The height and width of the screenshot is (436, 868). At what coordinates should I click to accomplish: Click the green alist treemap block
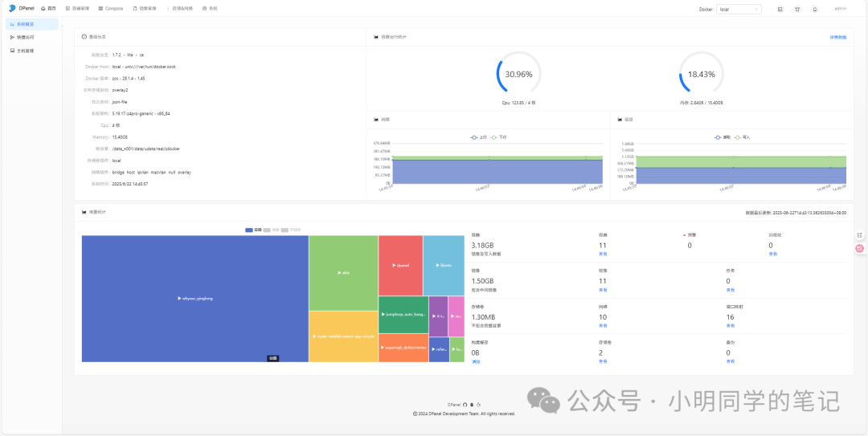point(343,273)
